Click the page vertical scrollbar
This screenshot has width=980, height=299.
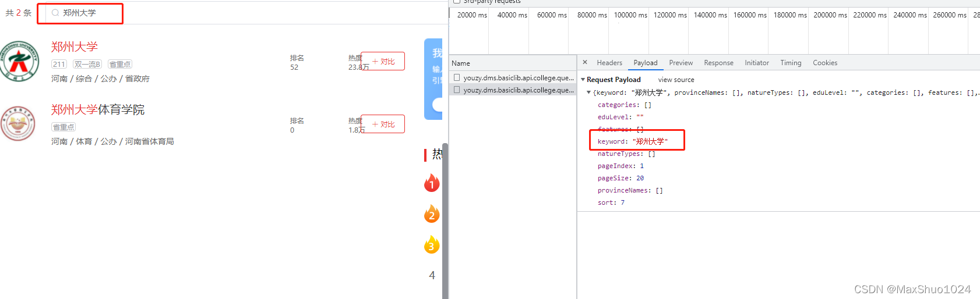click(x=445, y=221)
